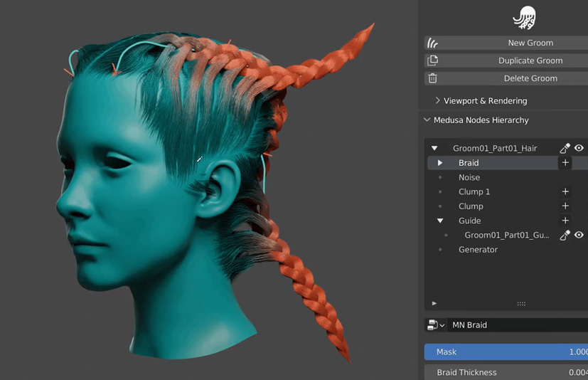Select the Noise node in the hierarchy
This screenshot has height=380, width=588.
[x=469, y=177]
